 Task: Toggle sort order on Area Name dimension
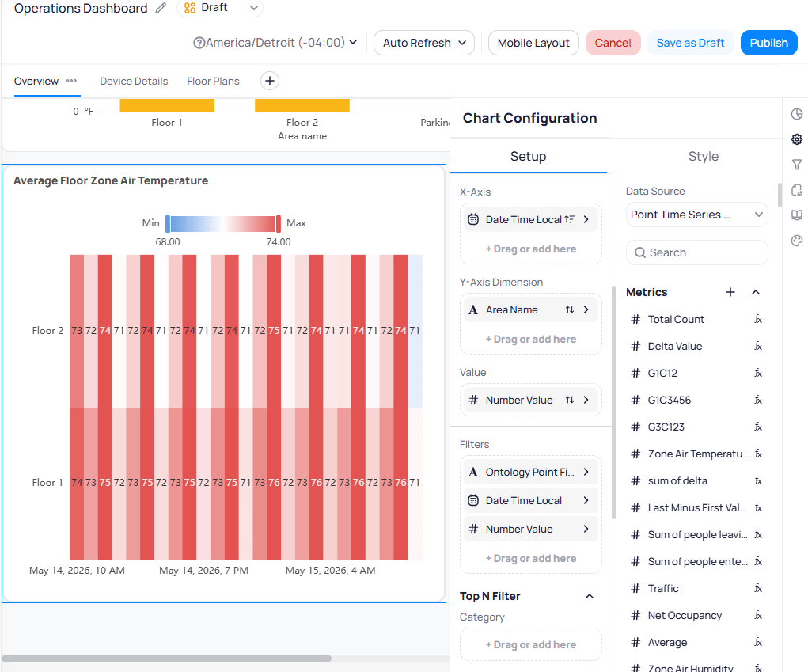tap(570, 309)
